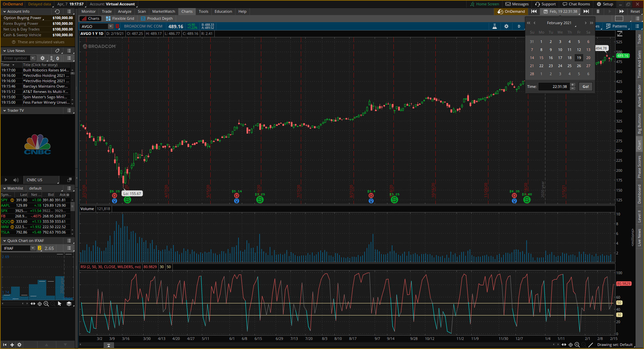Open the Built Robotics Raises news story
Image resolution: width=644 pixels, height=349 pixels.
pyautogui.click(x=46, y=70)
